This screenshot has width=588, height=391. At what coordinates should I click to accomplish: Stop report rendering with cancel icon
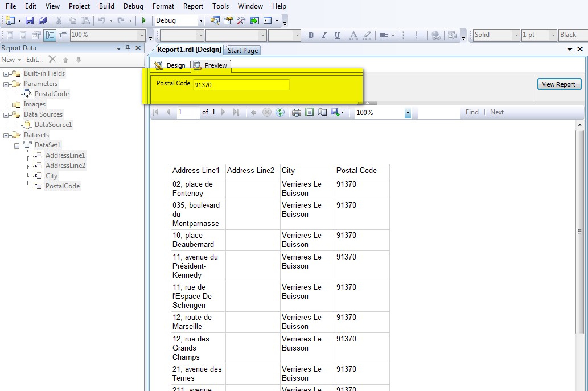pos(266,112)
